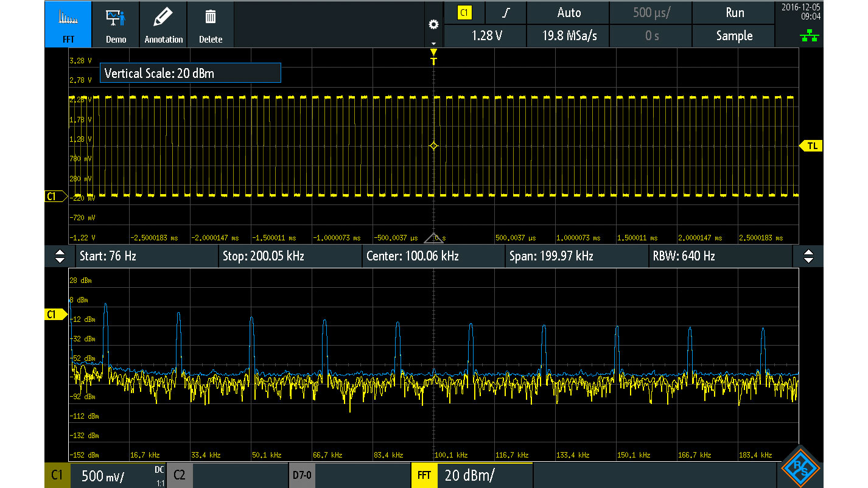
Task: Click the TL trigger level marker
Action: (811, 146)
